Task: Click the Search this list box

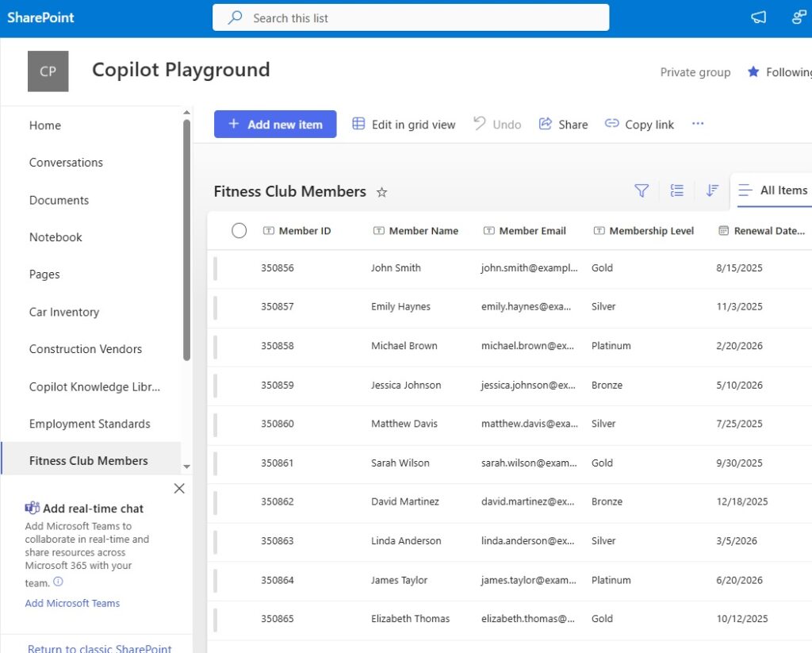Action: tap(411, 18)
